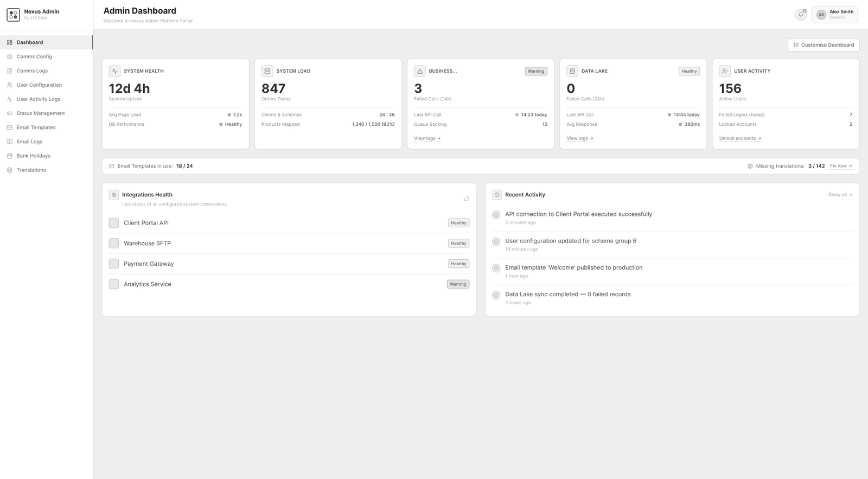Viewport: 868px width, 479px height.
Task: Click the Data Lake database icon
Action: (x=572, y=71)
